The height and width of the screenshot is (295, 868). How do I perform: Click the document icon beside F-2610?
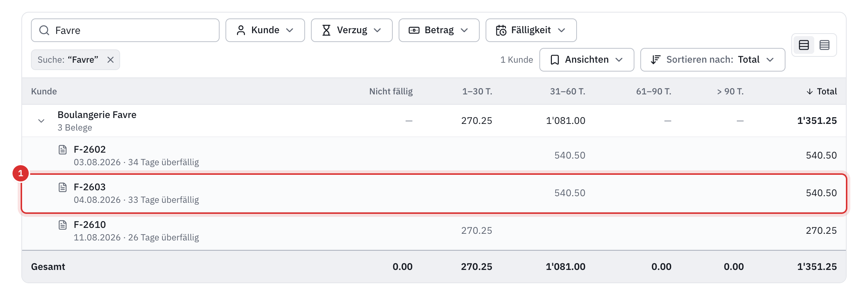63,225
